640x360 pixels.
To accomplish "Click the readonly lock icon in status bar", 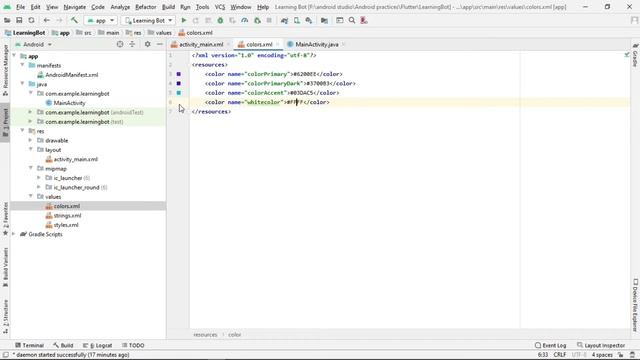I will point(620,355).
